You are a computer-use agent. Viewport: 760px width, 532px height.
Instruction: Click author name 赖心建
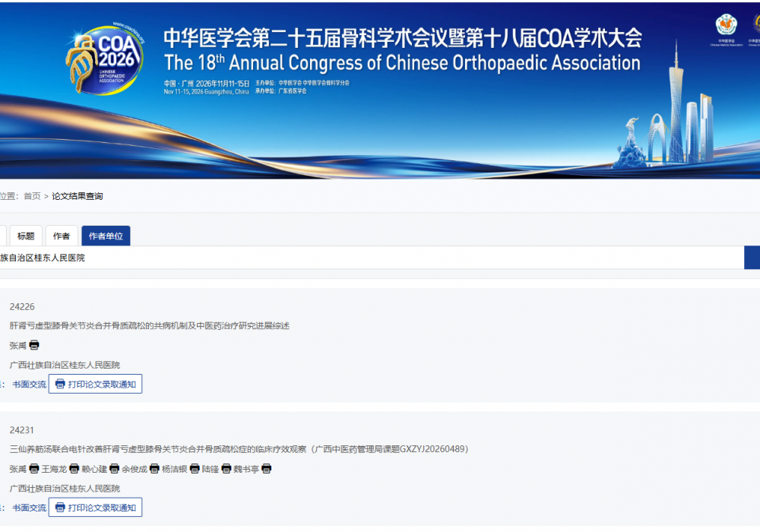(x=94, y=469)
